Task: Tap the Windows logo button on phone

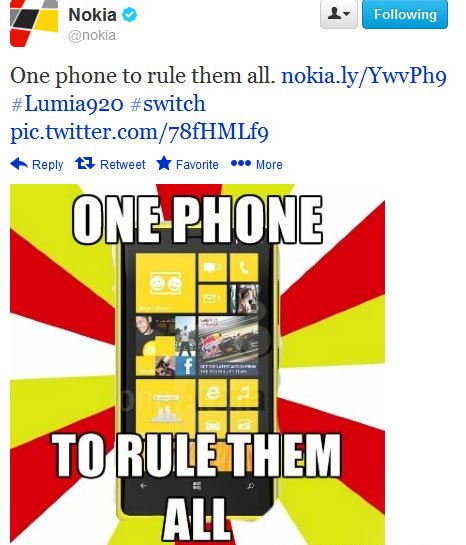Action: (x=197, y=486)
